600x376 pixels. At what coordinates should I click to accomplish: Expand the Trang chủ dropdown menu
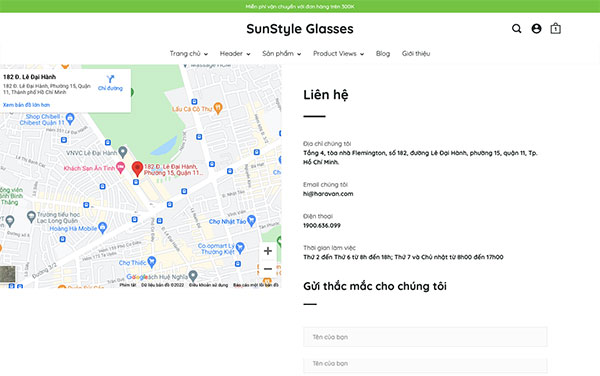pyautogui.click(x=189, y=54)
